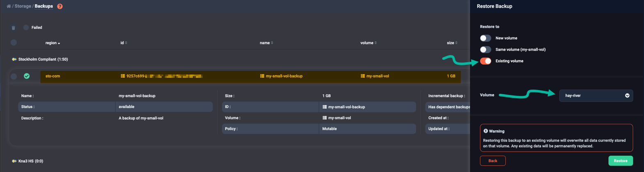This screenshot has height=172, width=644.
Task: Click the list icon in the details ID field
Action: [x=324, y=107]
